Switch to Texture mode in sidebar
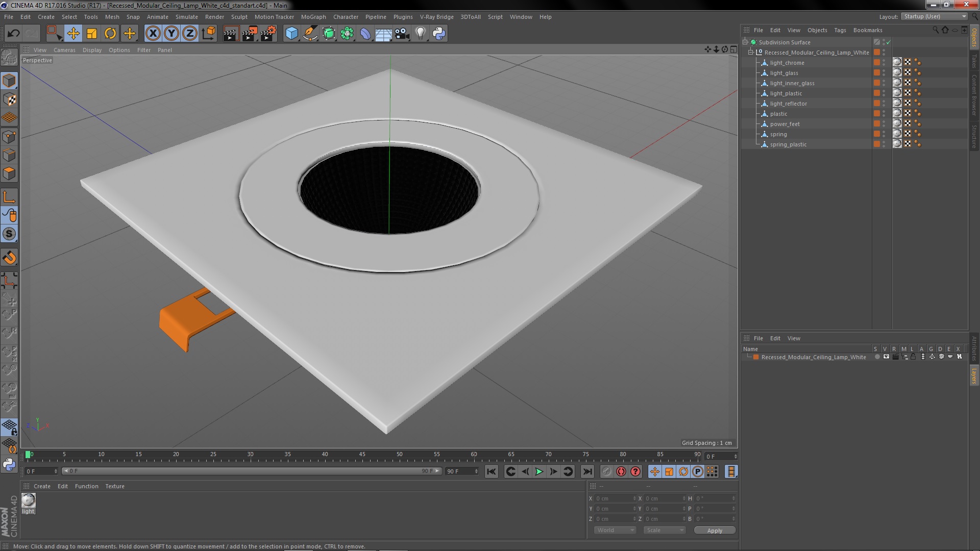 (9, 99)
